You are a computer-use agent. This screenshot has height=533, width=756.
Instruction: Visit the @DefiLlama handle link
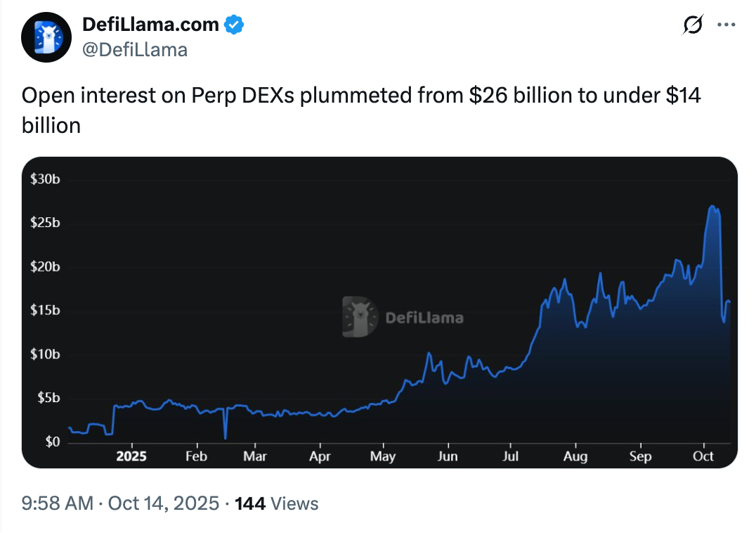pos(135,49)
